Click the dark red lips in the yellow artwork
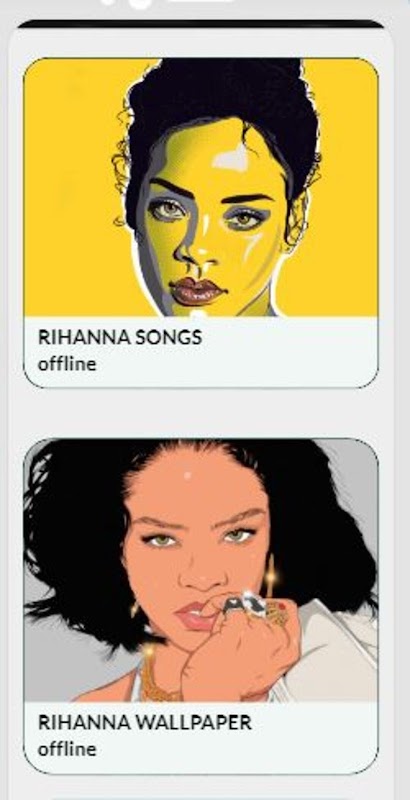The height and width of the screenshot is (800, 410). (x=197, y=291)
